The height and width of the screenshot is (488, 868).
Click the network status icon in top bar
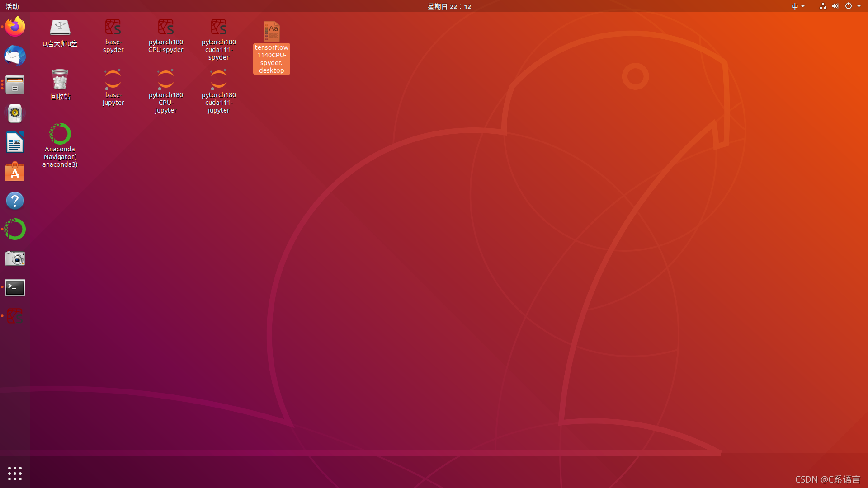click(823, 6)
